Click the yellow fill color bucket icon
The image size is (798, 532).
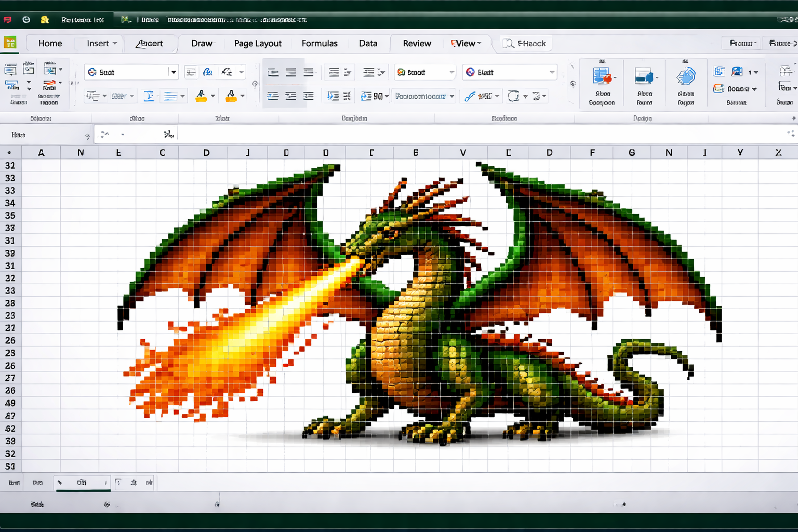pyautogui.click(x=201, y=96)
